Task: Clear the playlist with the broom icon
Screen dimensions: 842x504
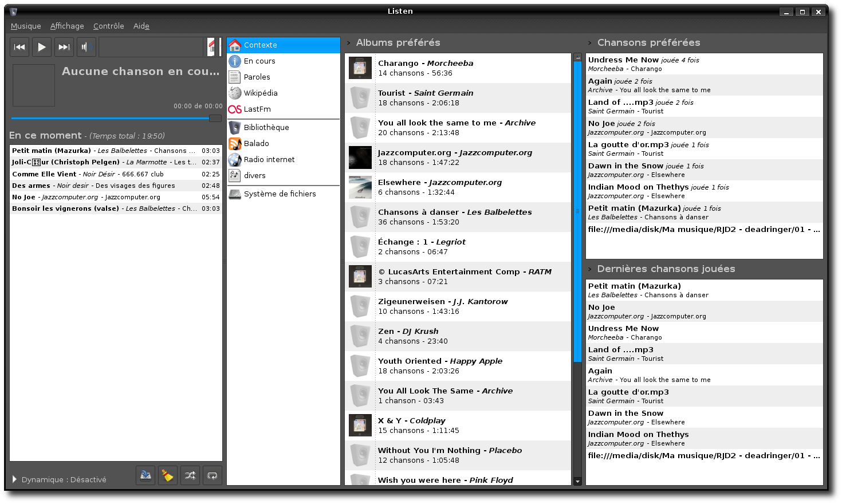Action: [168, 475]
